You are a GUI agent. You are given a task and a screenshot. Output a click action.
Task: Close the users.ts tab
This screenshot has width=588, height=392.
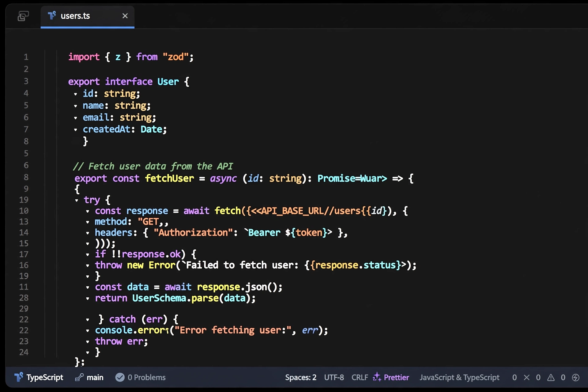tap(125, 16)
